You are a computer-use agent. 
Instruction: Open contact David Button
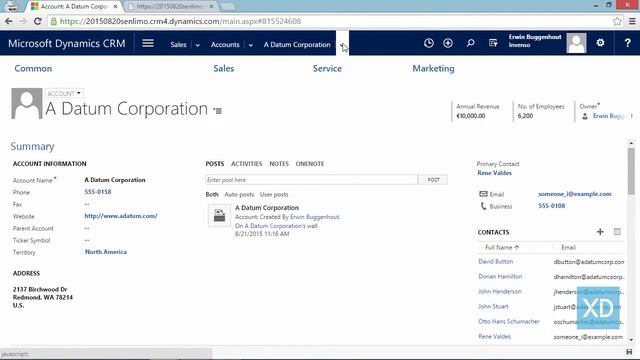496,262
